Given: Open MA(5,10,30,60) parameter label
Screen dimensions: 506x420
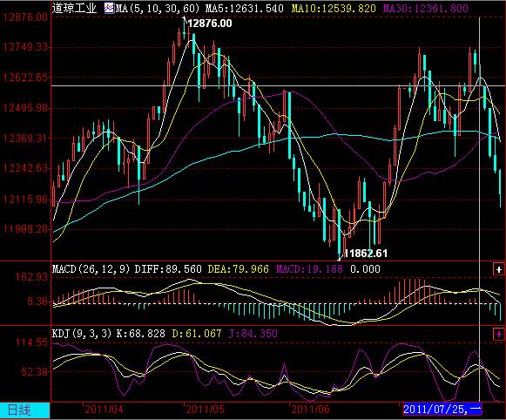Looking at the screenshot, I should 158,8.
